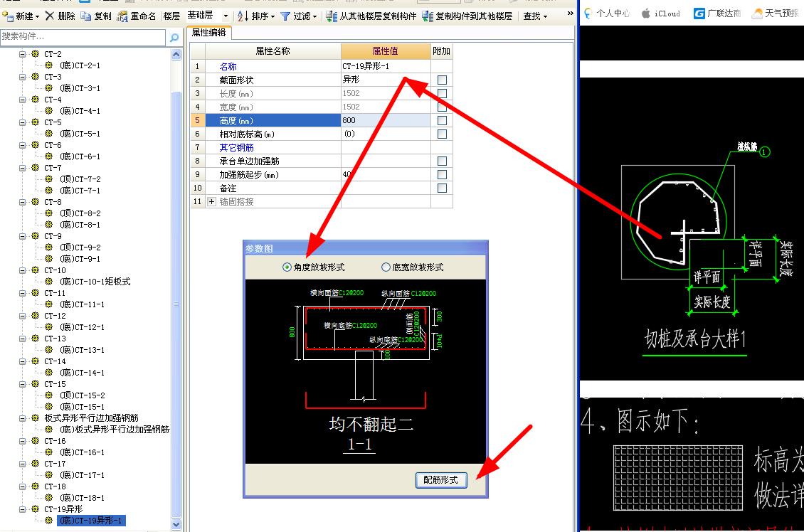Click the 附加 column header
Viewport: 804px width, 532px height.
coord(441,50)
